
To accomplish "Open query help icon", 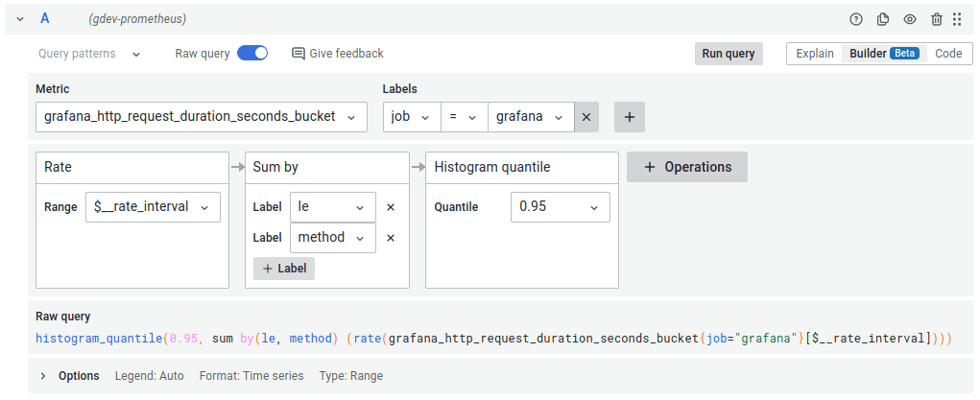I will pyautogui.click(x=856, y=19).
